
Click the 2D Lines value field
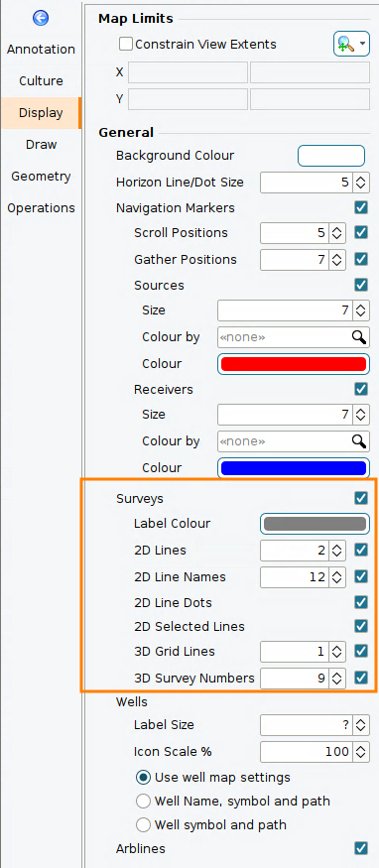tap(295, 551)
